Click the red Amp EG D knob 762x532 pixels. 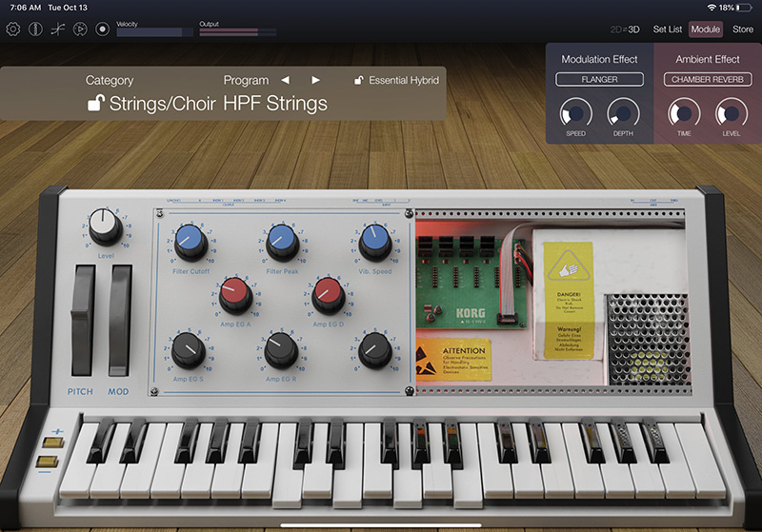coord(328,295)
